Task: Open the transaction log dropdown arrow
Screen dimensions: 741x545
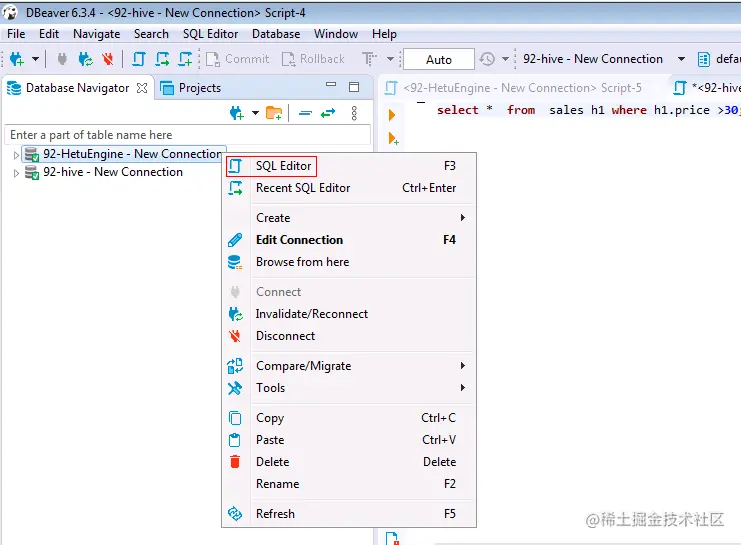Action: [505, 59]
